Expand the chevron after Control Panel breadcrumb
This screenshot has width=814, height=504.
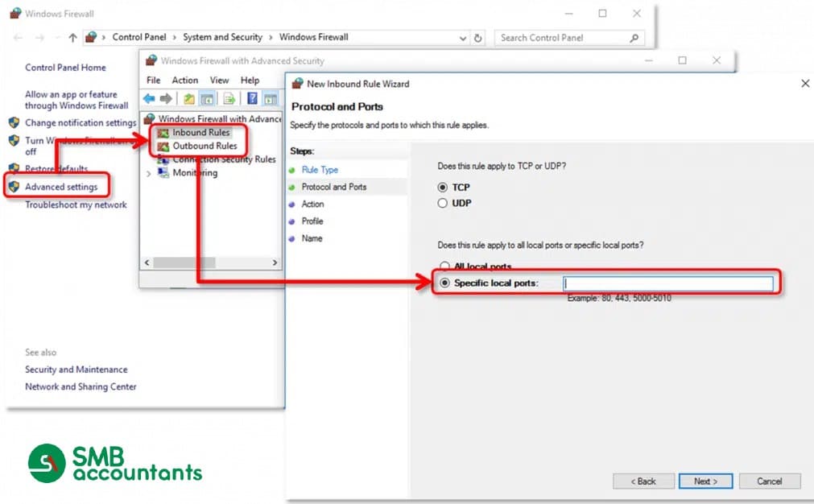[x=175, y=37]
